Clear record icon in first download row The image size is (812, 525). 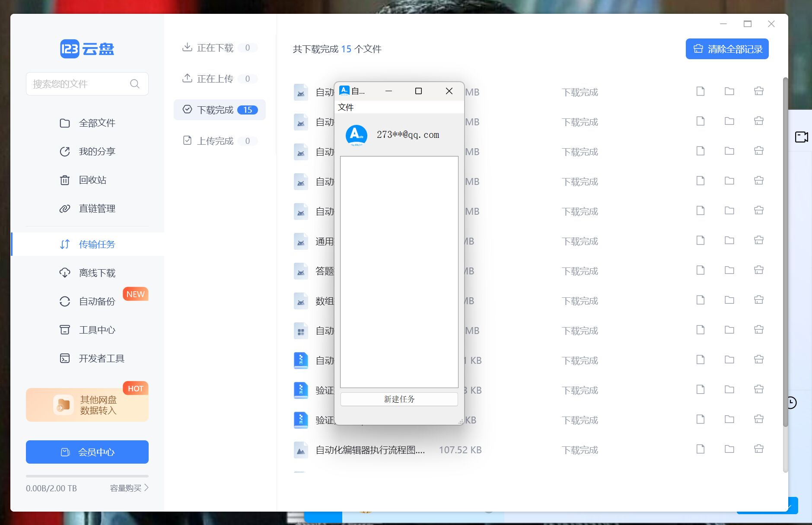tap(759, 91)
